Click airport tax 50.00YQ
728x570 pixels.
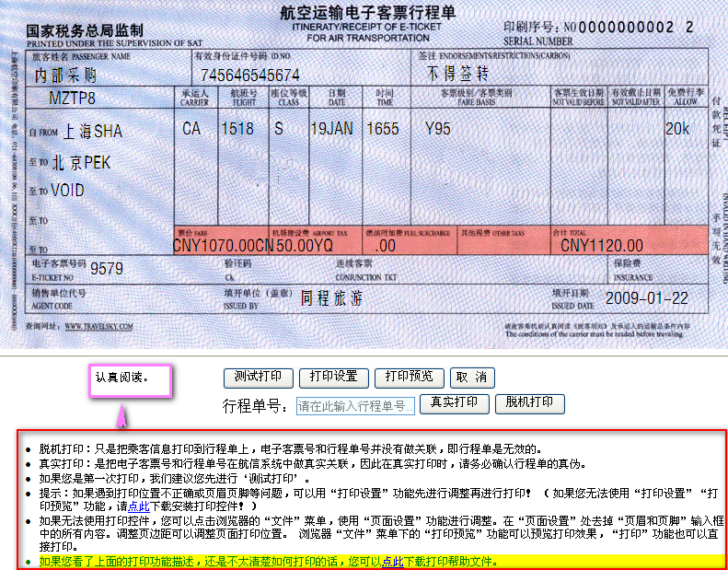(305, 245)
